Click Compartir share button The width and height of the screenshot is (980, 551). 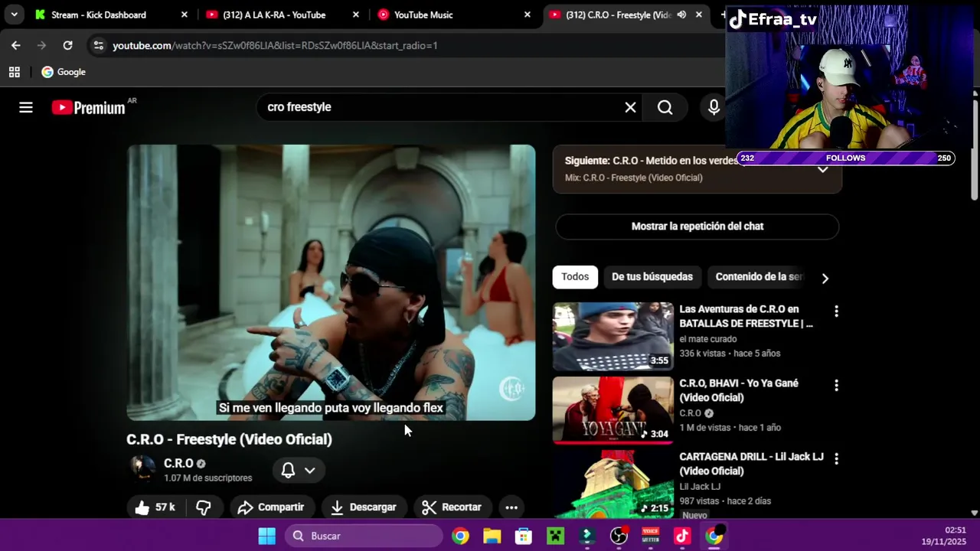[x=271, y=507]
